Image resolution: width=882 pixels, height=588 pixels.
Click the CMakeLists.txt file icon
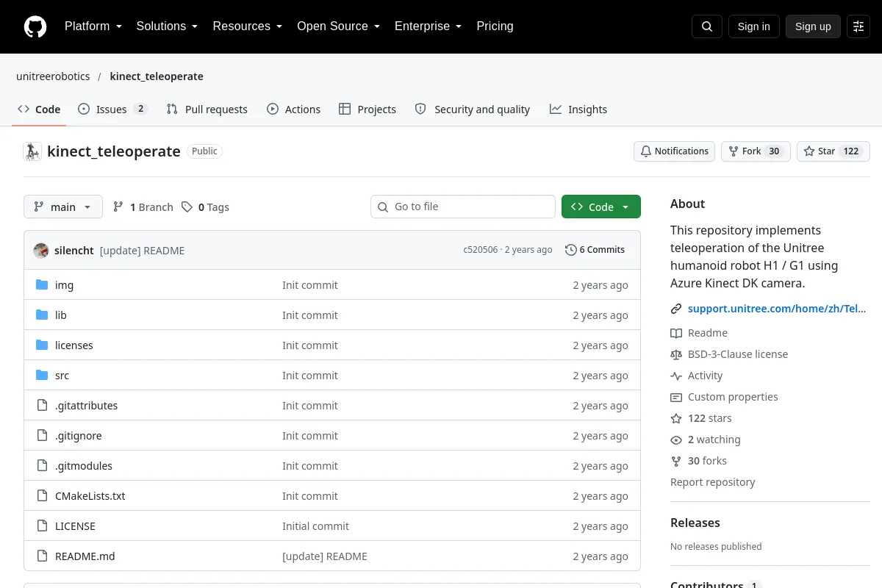coord(42,496)
